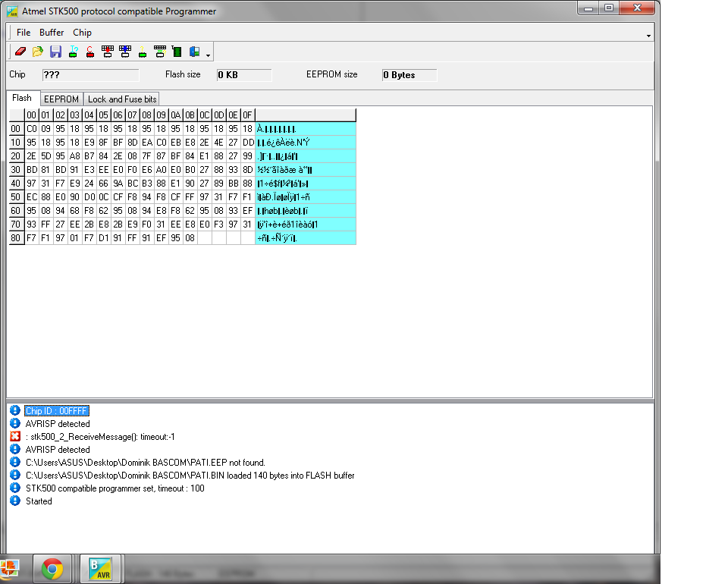Select column header 08 in hex grid

tap(146, 115)
